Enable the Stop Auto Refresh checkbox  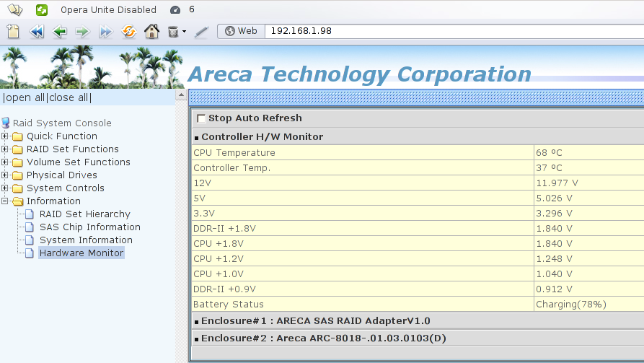coord(201,118)
